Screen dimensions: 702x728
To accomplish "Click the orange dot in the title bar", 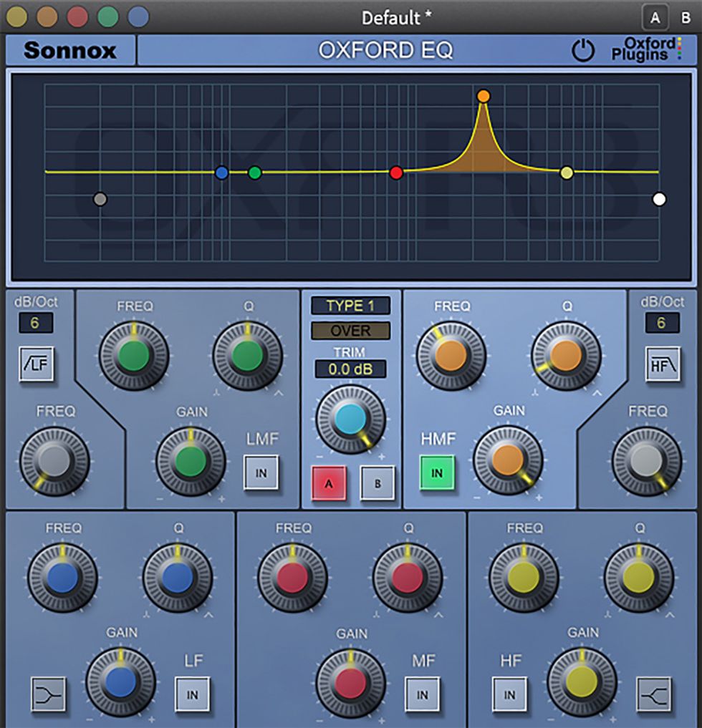I will point(47,17).
